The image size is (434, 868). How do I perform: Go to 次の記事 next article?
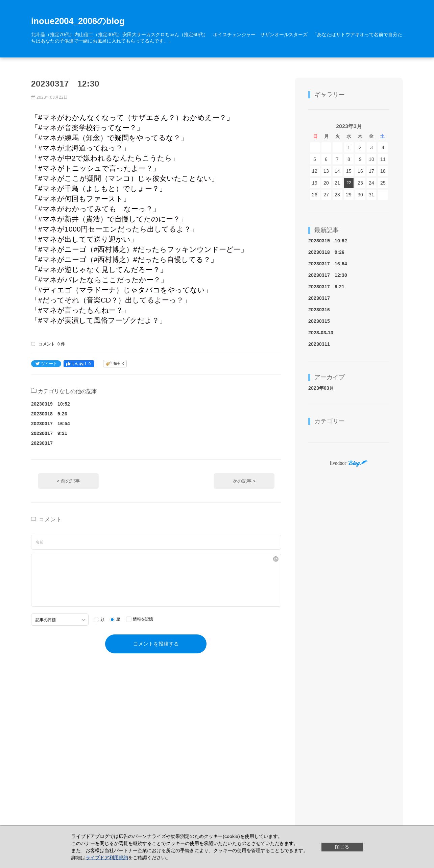(244, 481)
